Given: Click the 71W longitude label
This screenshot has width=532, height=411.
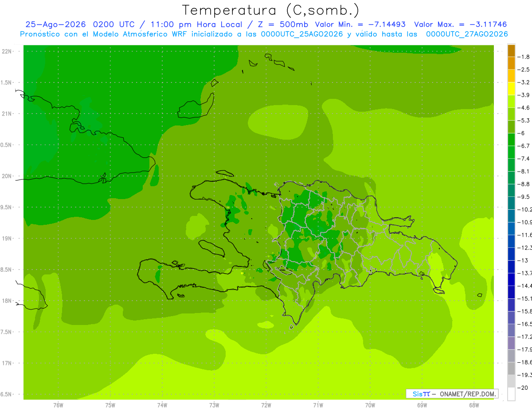Looking at the screenshot, I should 318,405.
